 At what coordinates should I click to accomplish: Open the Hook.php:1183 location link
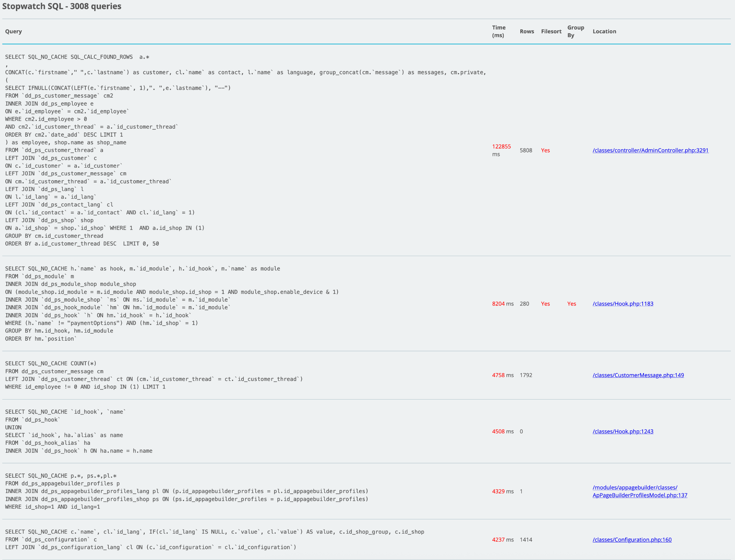click(x=623, y=304)
